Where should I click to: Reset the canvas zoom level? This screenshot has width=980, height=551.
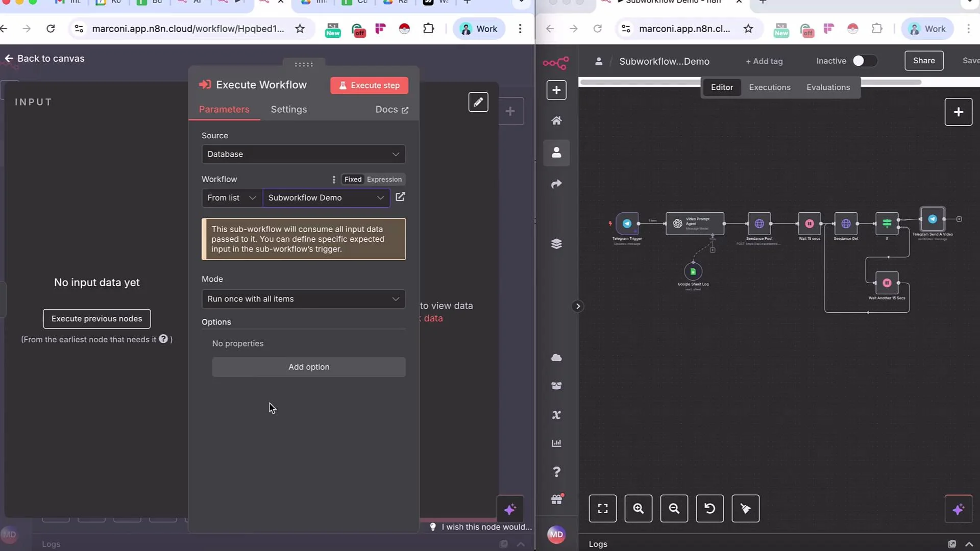710,509
